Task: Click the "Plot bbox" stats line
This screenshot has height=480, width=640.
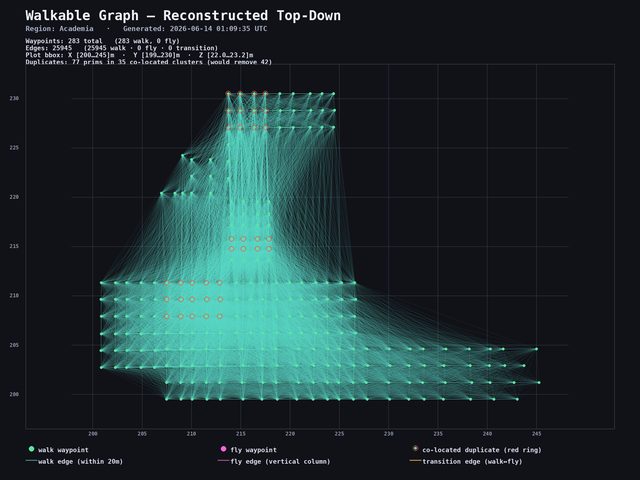Action: point(139,55)
